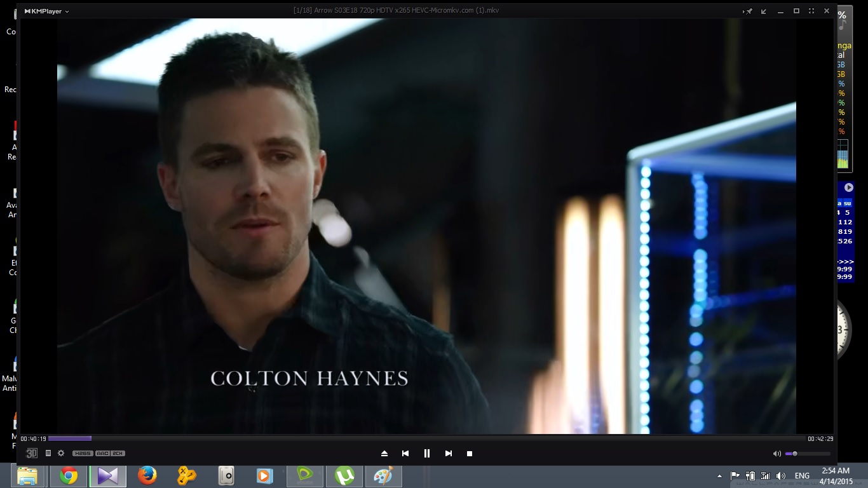The width and height of the screenshot is (868, 488).
Task: Click the elapsed time 00:40:19 display
Action: (33, 439)
